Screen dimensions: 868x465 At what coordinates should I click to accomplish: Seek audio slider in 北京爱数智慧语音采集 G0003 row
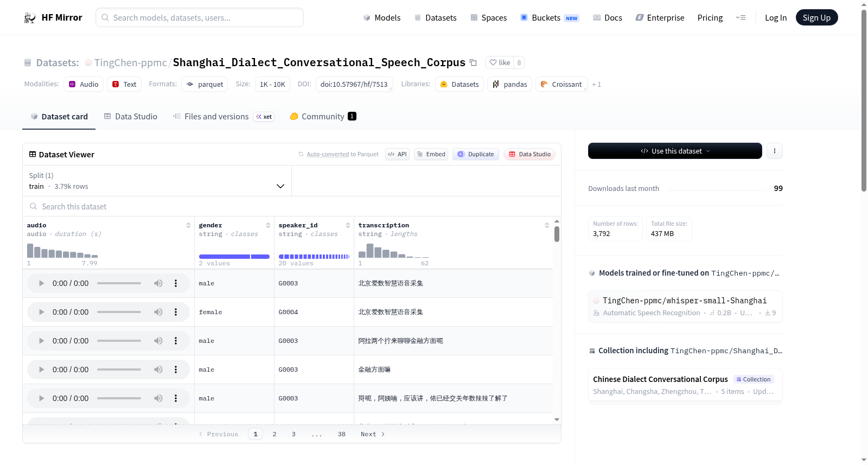click(x=119, y=283)
